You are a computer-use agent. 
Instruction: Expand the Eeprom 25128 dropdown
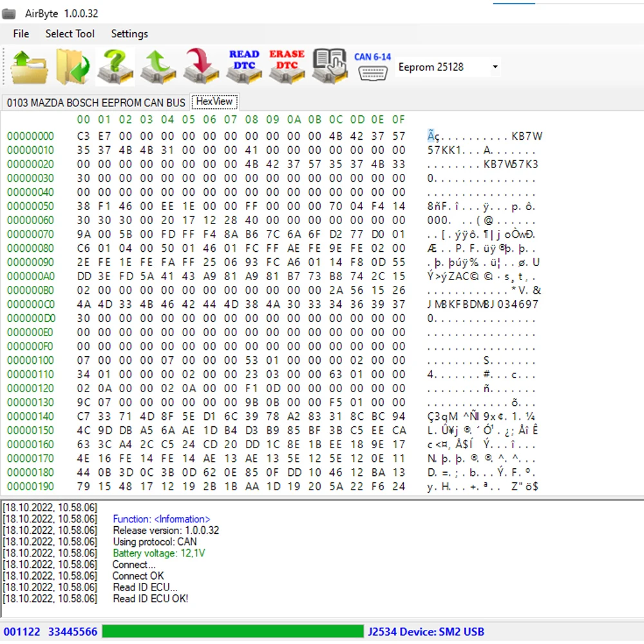click(x=495, y=67)
